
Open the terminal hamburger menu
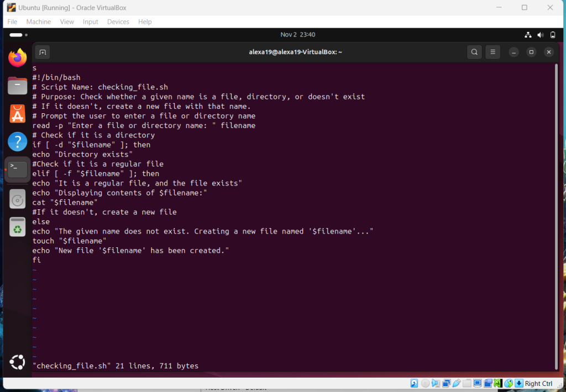tap(492, 52)
